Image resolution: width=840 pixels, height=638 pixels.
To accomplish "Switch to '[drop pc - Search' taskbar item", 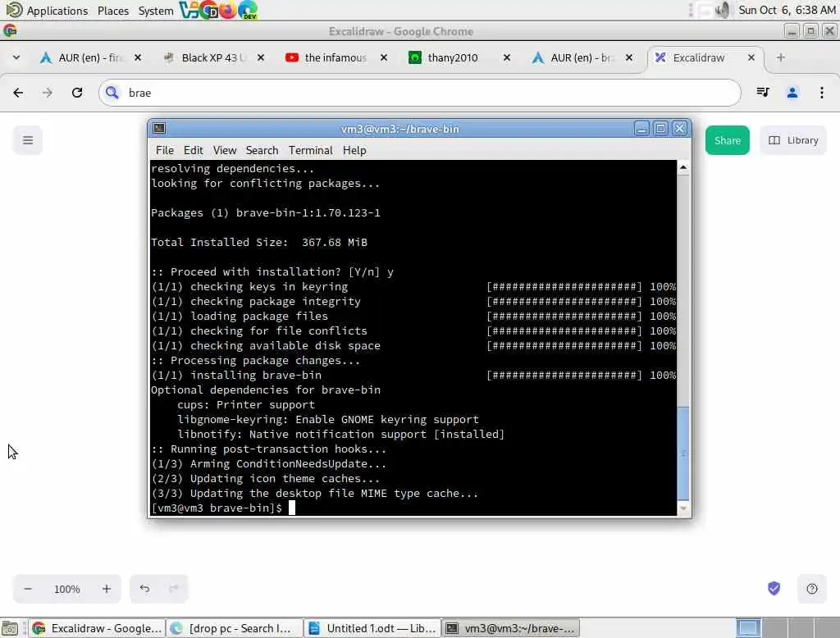I will tap(234, 628).
